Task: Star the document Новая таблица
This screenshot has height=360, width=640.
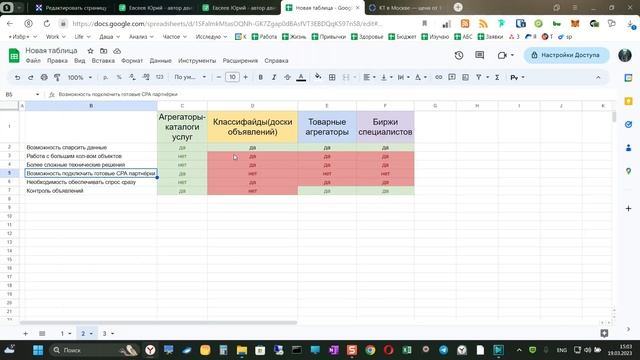Action: tap(91, 51)
